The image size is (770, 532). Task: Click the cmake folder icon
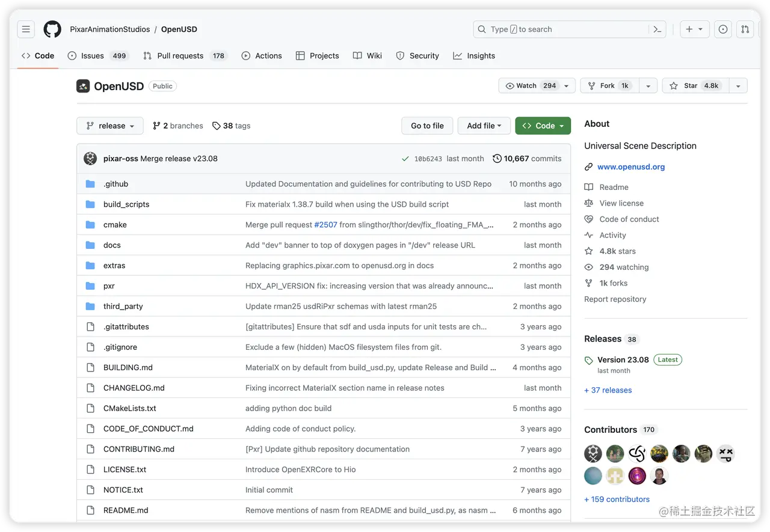[x=90, y=225]
